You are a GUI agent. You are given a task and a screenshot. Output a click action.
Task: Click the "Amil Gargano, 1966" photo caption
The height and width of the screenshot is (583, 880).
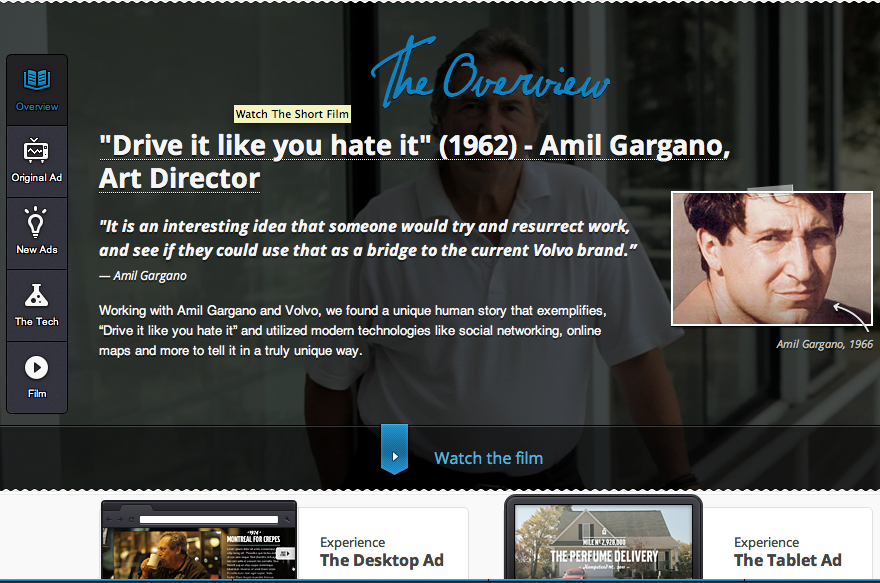click(x=824, y=344)
